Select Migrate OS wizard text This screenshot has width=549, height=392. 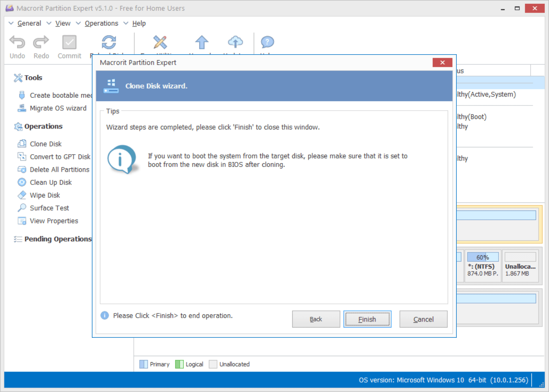pyautogui.click(x=58, y=108)
